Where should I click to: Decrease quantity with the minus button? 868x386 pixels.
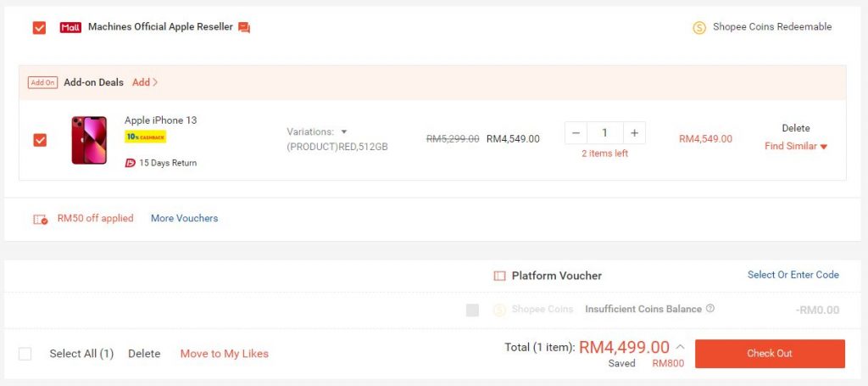click(x=576, y=133)
